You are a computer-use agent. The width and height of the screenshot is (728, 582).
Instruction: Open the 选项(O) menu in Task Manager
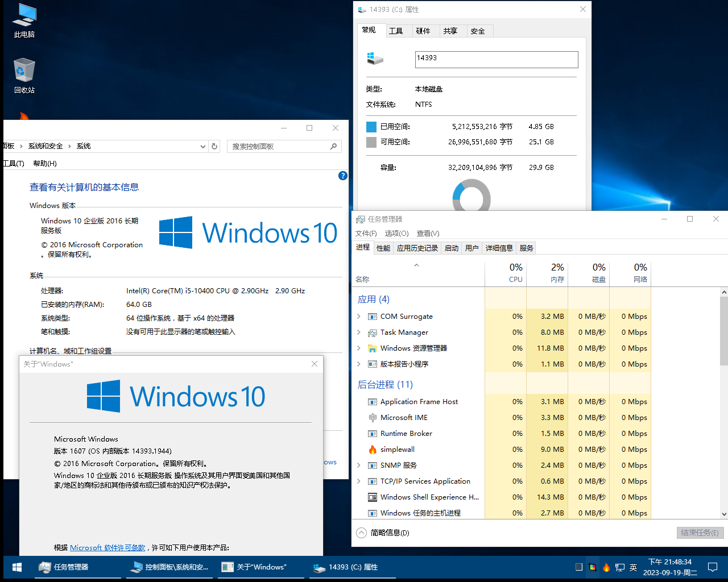point(396,234)
